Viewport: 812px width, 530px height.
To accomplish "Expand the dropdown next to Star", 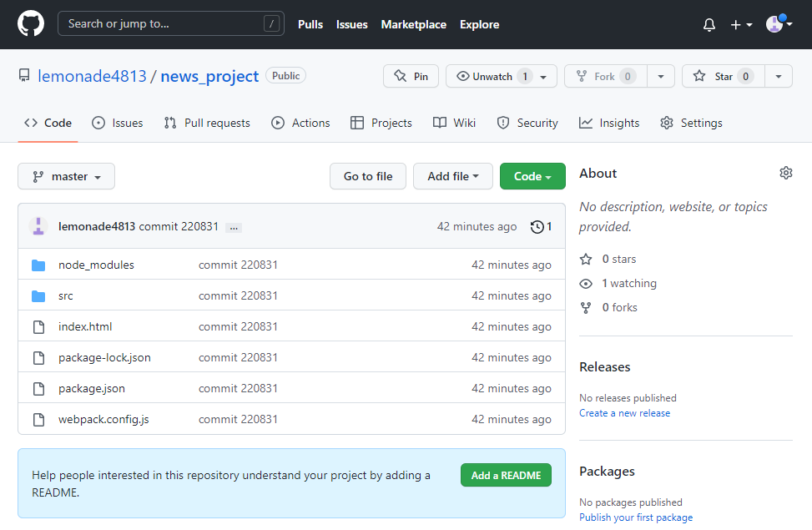I will [x=779, y=76].
